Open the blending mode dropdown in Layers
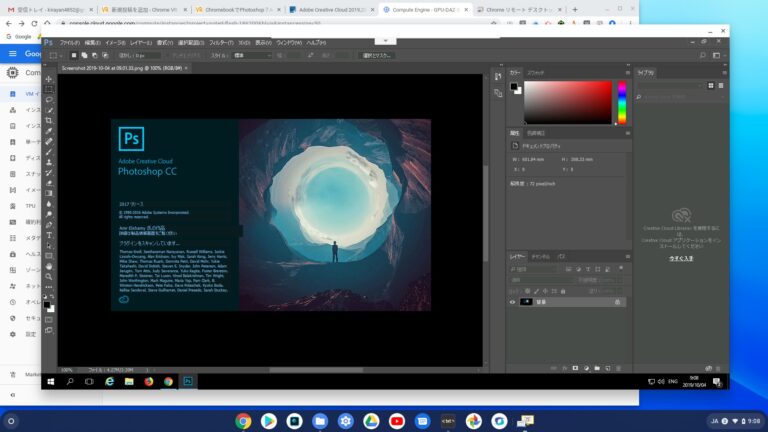Viewport: 768px width, 432px height. click(542, 280)
